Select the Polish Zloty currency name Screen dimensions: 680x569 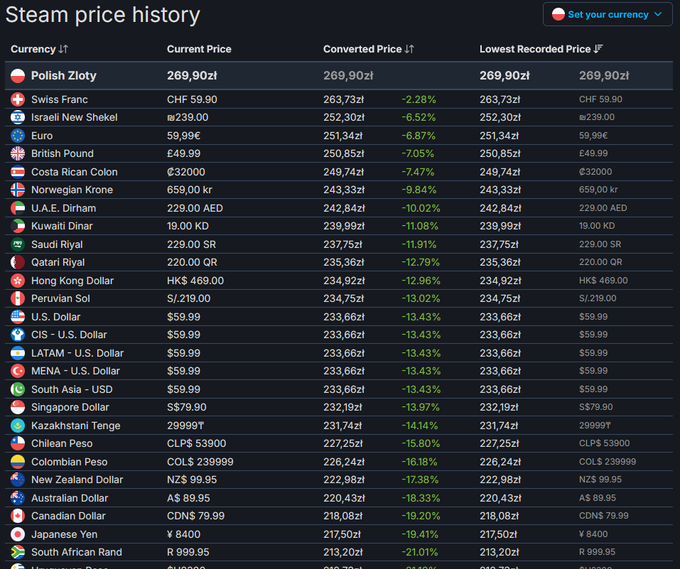click(x=64, y=75)
